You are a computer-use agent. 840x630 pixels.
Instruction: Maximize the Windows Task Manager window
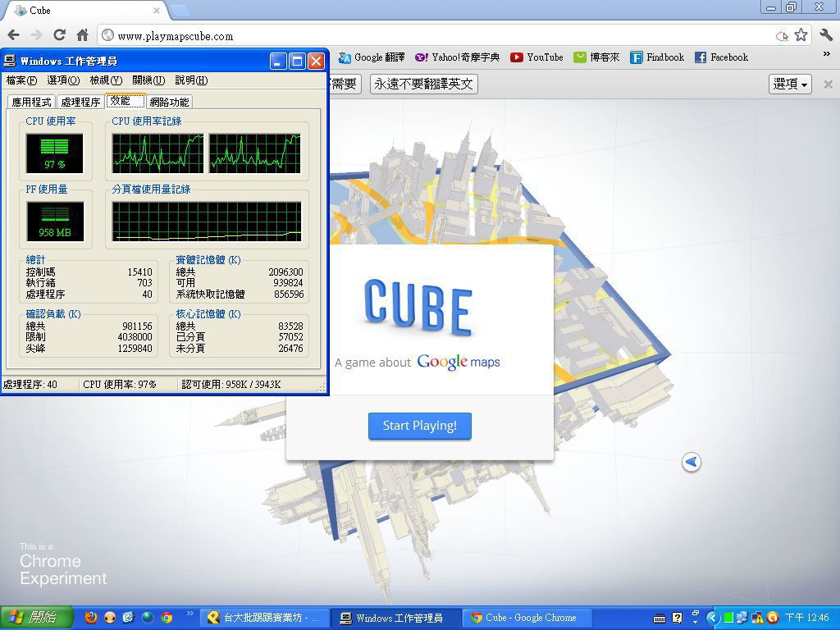(x=297, y=61)
